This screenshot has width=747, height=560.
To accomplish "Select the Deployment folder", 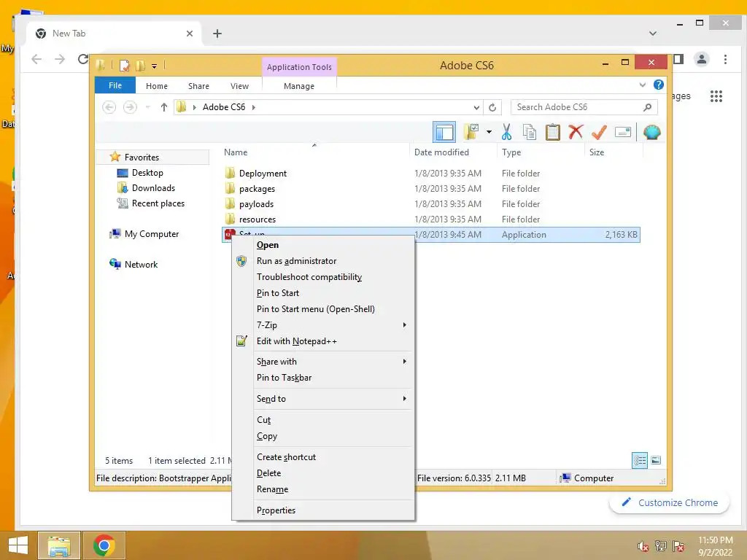I will [263, 174].
